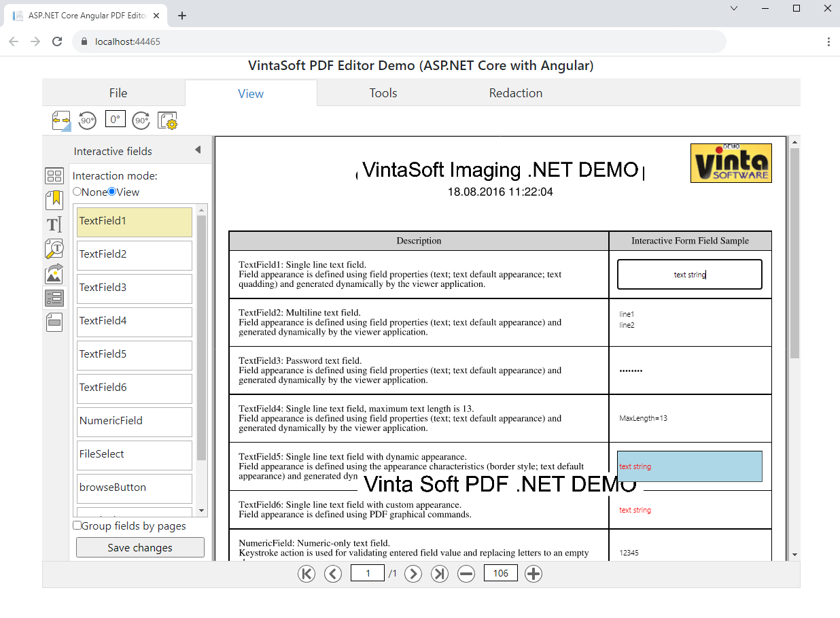
Task: Select TextField4 in fields list
Action: [x=135, y=322]
